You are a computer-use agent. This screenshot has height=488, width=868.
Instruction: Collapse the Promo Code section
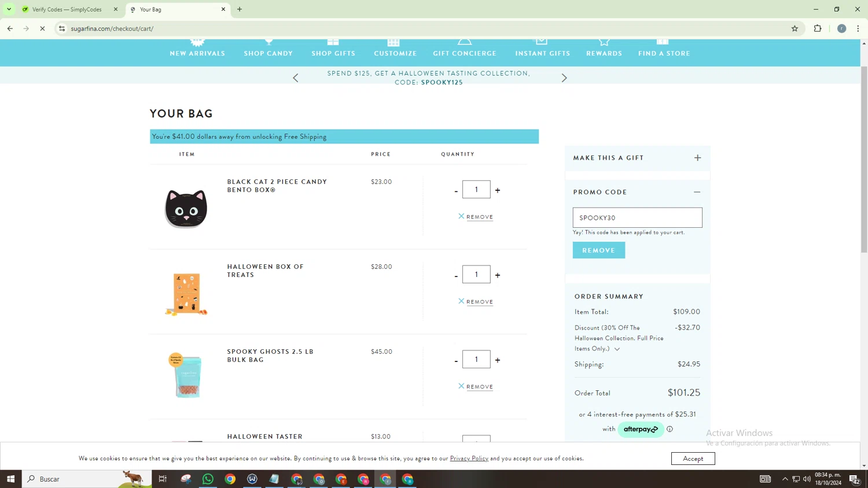point(697,192)
